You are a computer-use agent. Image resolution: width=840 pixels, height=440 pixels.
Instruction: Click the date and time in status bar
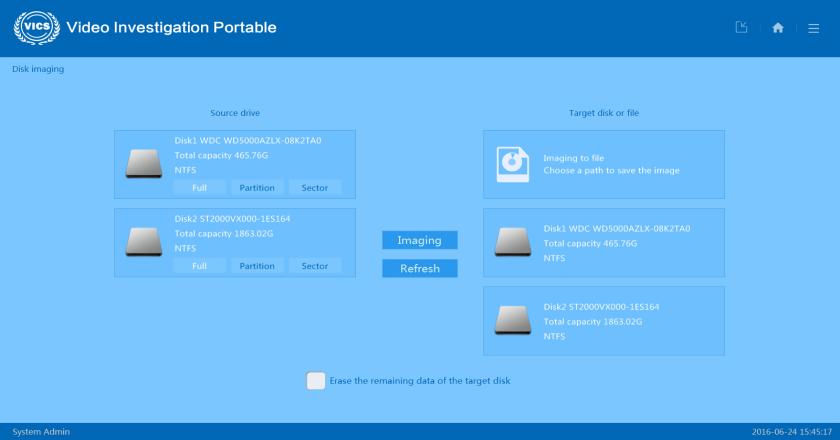[791, 431]
